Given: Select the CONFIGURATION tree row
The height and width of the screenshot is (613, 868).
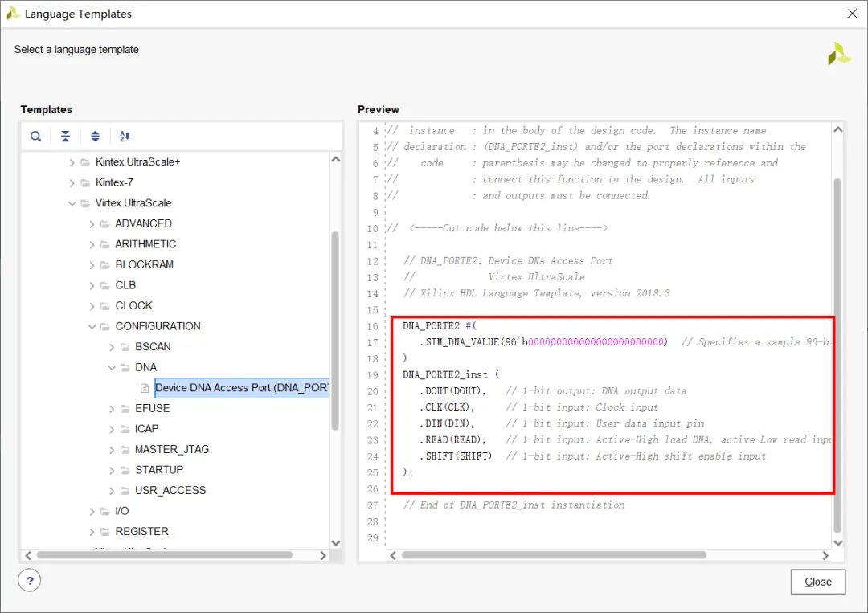Looking at the screenshot, I should pos(158,326).
